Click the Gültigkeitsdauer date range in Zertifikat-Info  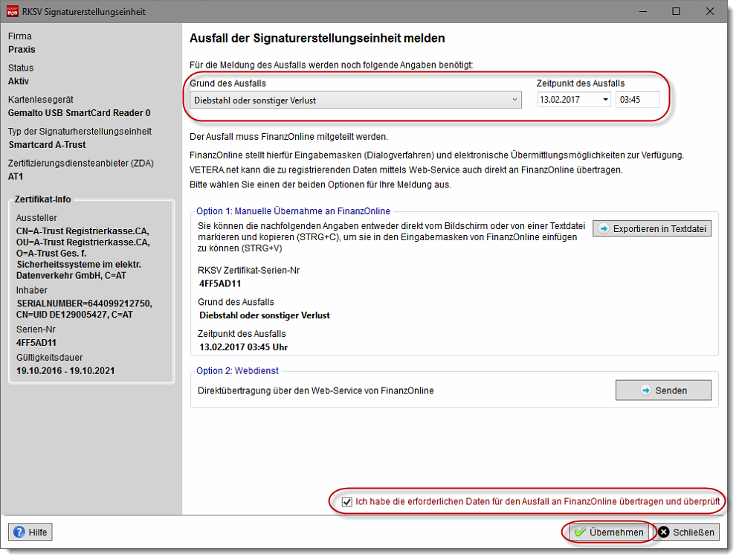(65, 370)
